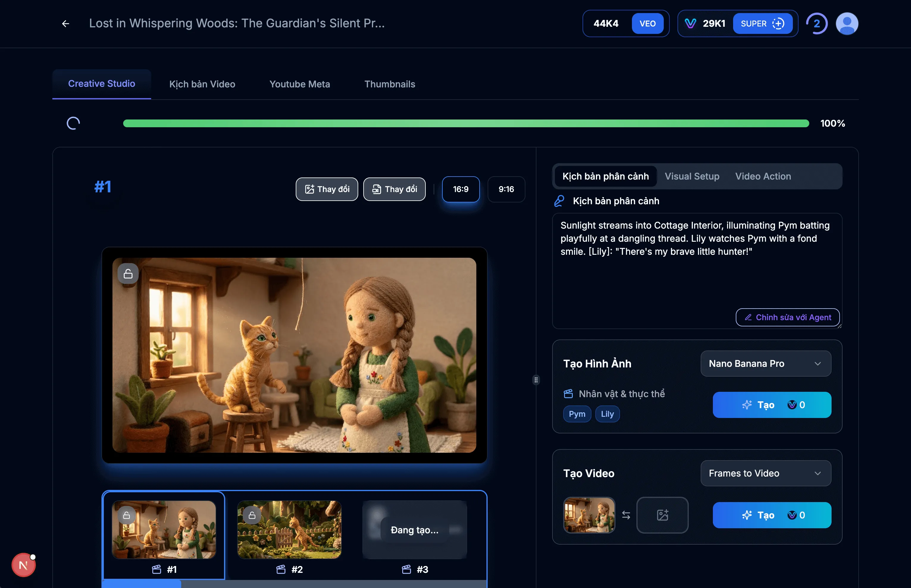Switch to the Visual Setup tab
The width and height of the screenshot is (911, 588).
pyautogui.click(x=692, y=176)
